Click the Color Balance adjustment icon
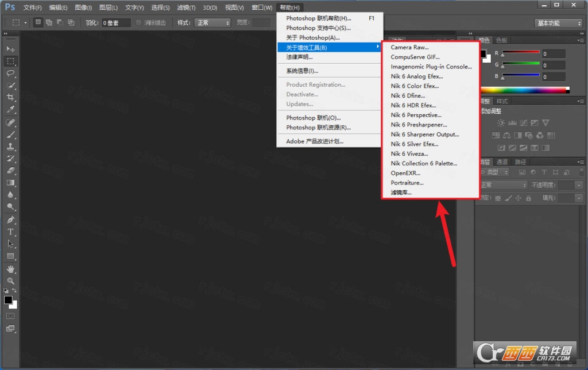 pos(506,135)
